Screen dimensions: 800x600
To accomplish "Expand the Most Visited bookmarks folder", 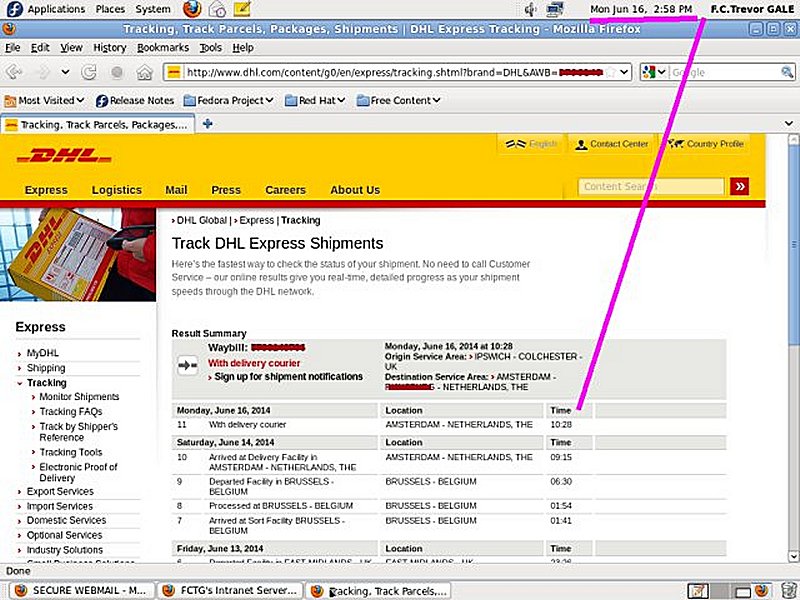I will (x=44, y=101).
